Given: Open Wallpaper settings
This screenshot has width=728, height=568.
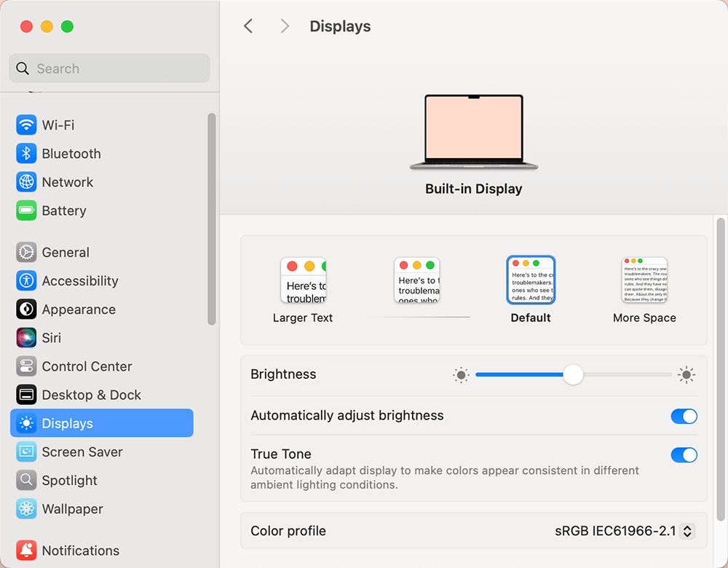Looking at the screenshot, I should click(73, 508).
